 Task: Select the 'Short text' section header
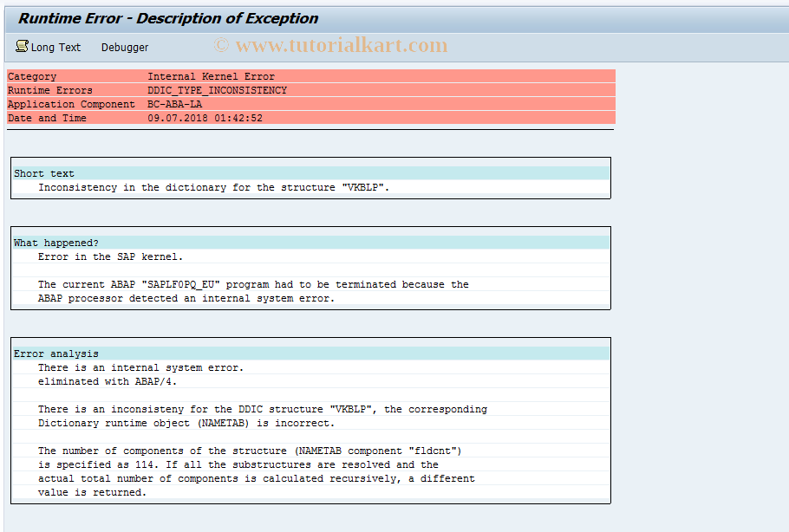[311, 173]
